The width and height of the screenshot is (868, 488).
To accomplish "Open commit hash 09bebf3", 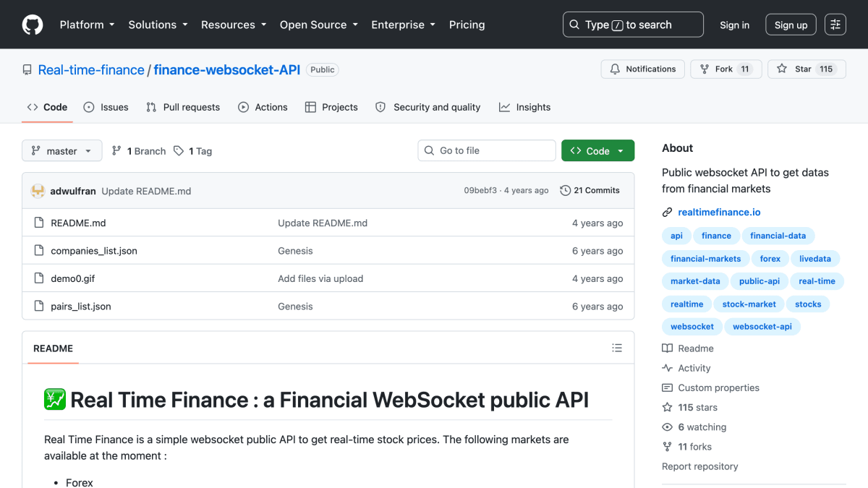I will pos(480,191).
